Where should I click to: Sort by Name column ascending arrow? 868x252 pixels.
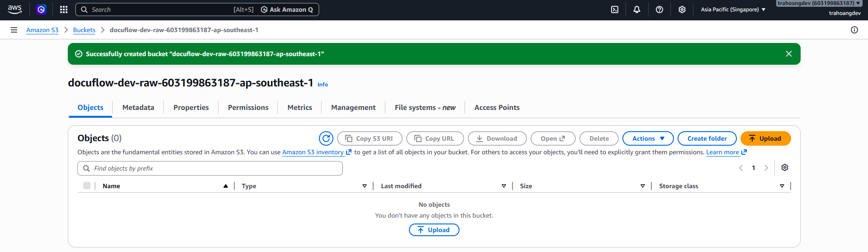pos(226,186)
